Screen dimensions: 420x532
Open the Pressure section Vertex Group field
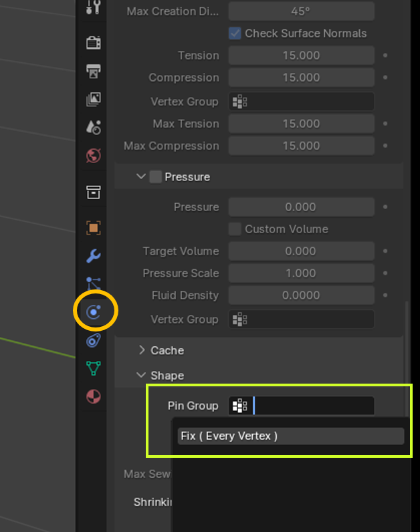pos(302,319)
